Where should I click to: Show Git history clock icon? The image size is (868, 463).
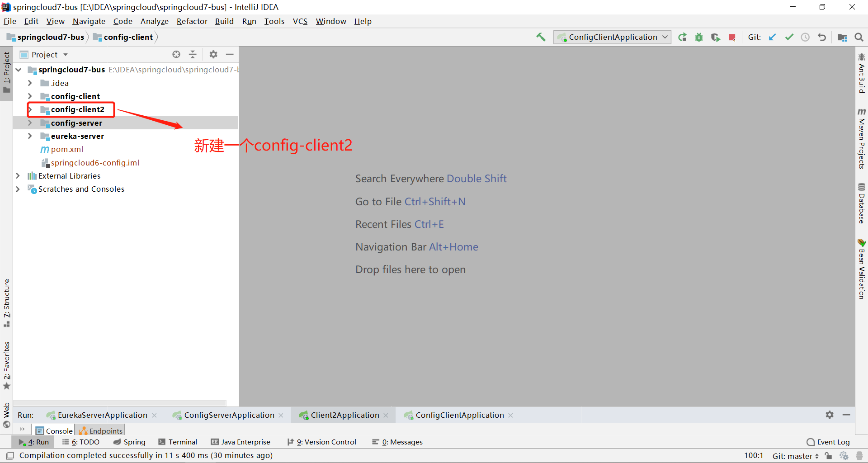pos(805,37)
